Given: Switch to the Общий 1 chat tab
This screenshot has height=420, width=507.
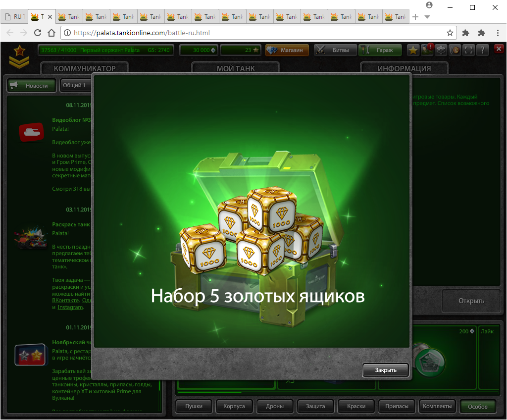Looking at the screenshot, I should (x=76, y=85).
